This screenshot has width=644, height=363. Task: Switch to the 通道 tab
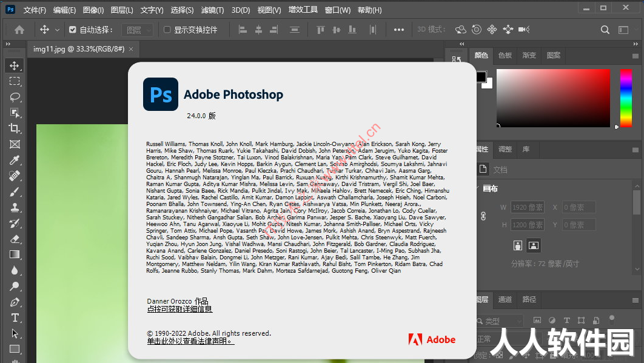pos(505,299)
